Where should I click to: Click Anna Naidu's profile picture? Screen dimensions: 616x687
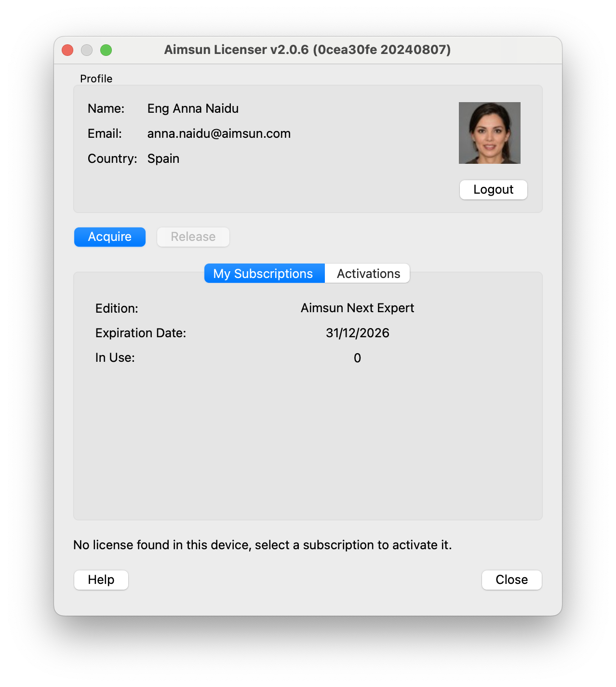490,132
